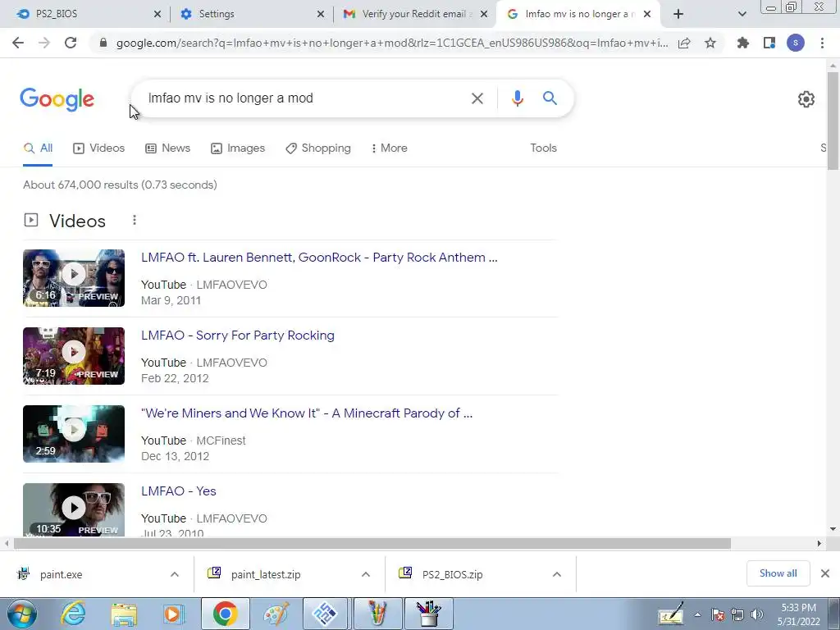Play the Sorry For Party Rocking thumbnail
840x630 pixels.
pyautogui.click(x=74, y=356)
